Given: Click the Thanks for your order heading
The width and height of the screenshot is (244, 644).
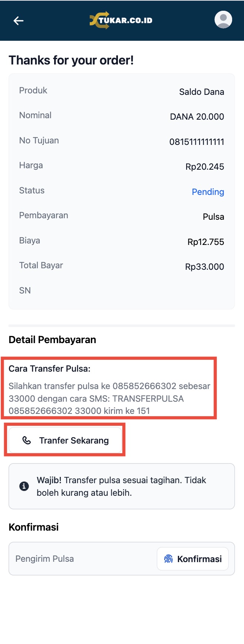Looking at the screenshot, I should coord(71,60).
